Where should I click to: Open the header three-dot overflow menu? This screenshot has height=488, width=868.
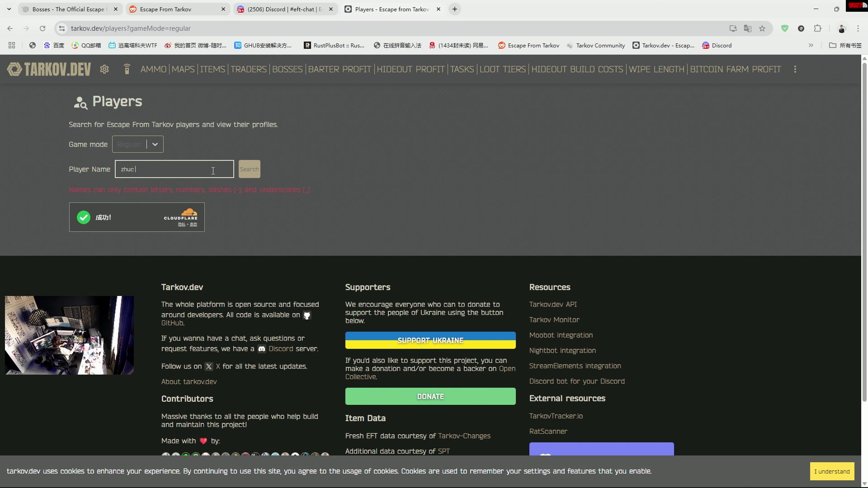coord(795,69)
